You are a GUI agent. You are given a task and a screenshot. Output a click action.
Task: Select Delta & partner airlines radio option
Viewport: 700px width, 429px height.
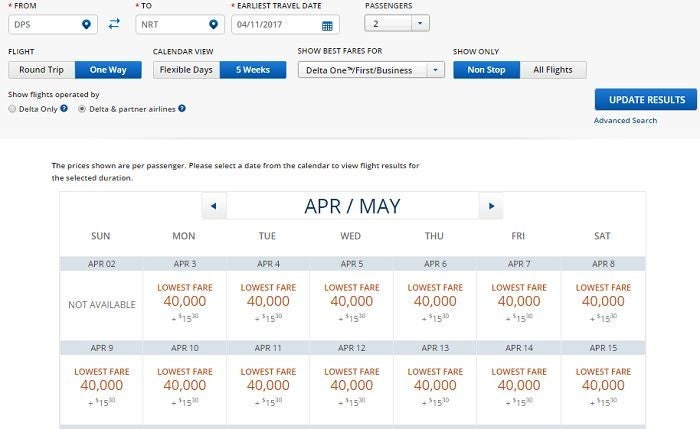click(x=82, y=108)
